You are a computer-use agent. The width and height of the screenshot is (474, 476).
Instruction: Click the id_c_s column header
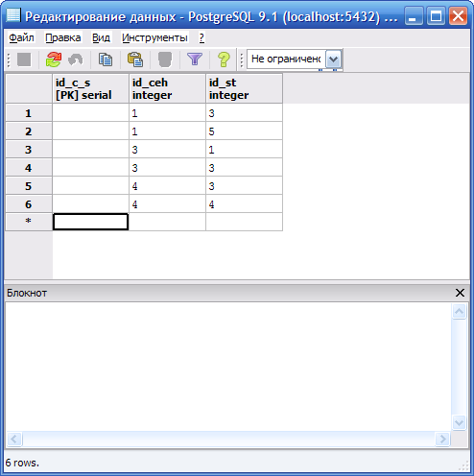[90, 88]
